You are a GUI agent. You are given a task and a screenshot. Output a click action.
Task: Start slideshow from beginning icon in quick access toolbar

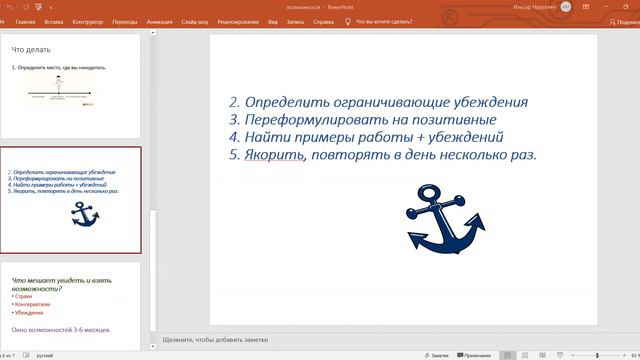(38, 7)
